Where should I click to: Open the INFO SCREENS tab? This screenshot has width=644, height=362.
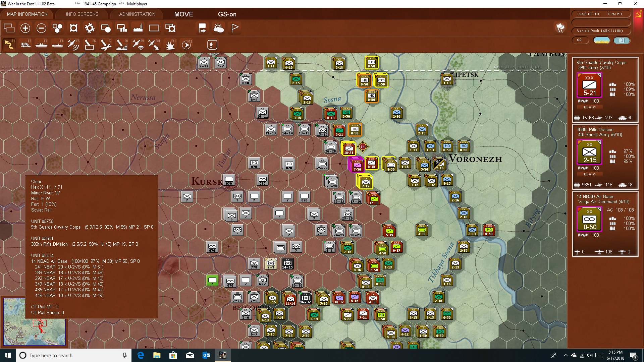(82, 14)
